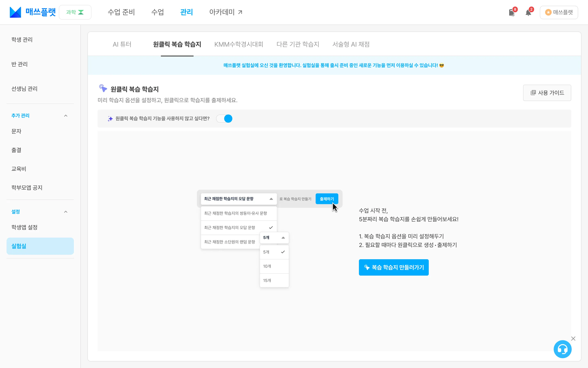Open 출결 in sidebar
This screenshot has width=588, height=368.
[x=16, y=150]
